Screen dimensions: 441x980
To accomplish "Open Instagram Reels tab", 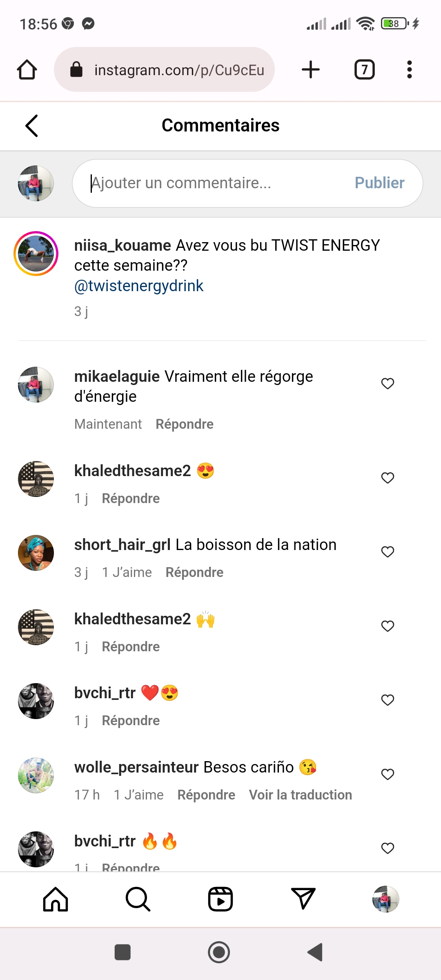I will coord(220,899).
